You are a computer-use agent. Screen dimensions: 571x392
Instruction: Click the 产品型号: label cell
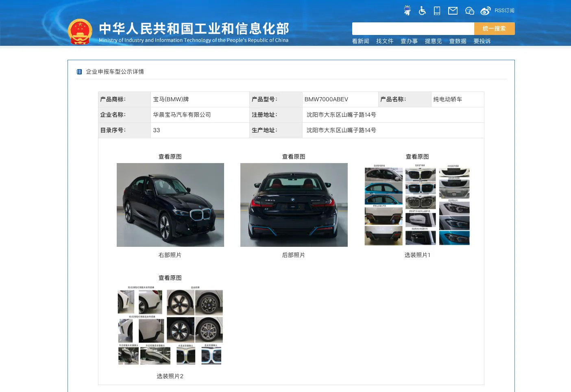click(276, 99)
